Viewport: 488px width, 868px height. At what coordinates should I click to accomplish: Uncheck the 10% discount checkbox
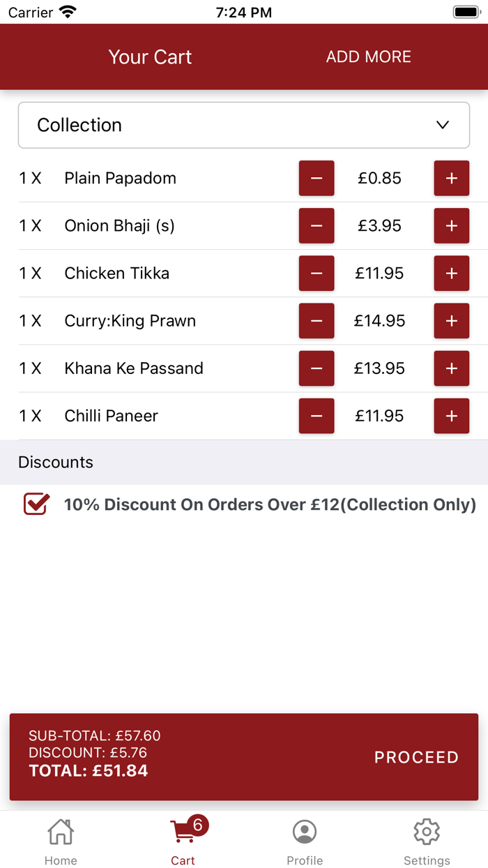coord(36,504)
